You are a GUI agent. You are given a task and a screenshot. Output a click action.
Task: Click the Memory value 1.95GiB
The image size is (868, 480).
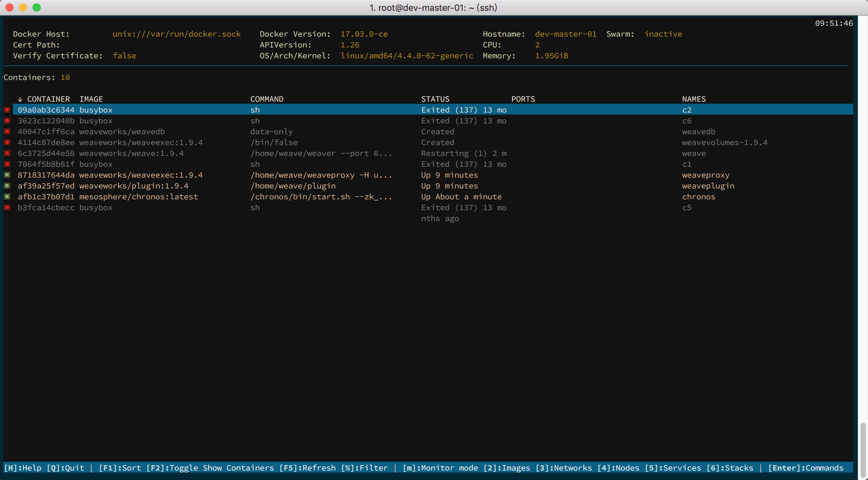pos(552,56)
